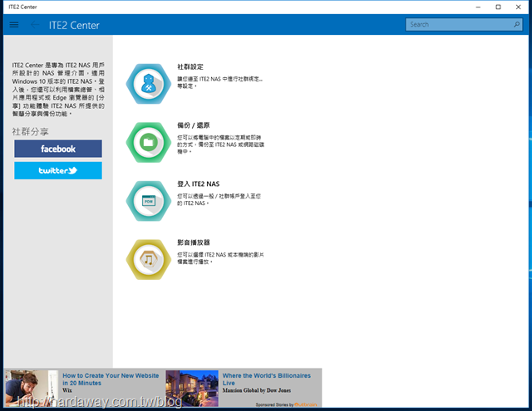The width and height of the screenshot is (532, 411).
Task: Select the 社群設定 title text
Action: point(190,66)
